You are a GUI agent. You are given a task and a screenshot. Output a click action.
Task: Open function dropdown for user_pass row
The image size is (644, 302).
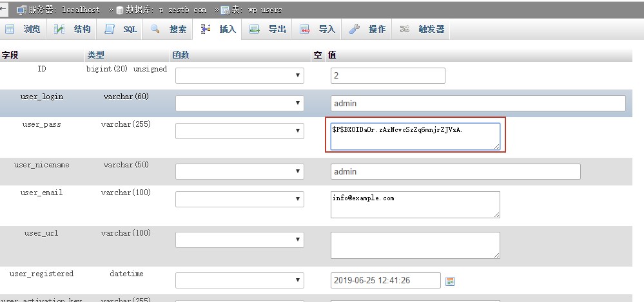tap(240, 131)
